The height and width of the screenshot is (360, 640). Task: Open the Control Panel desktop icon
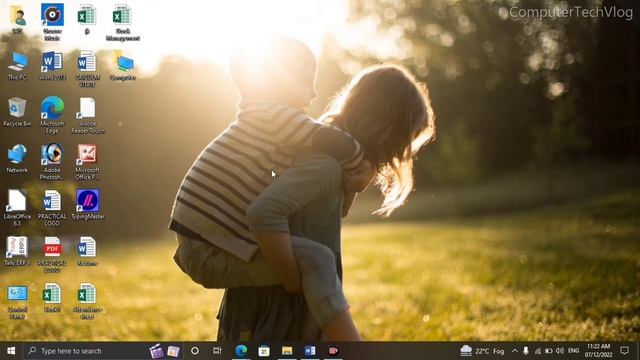coord(17,301)
